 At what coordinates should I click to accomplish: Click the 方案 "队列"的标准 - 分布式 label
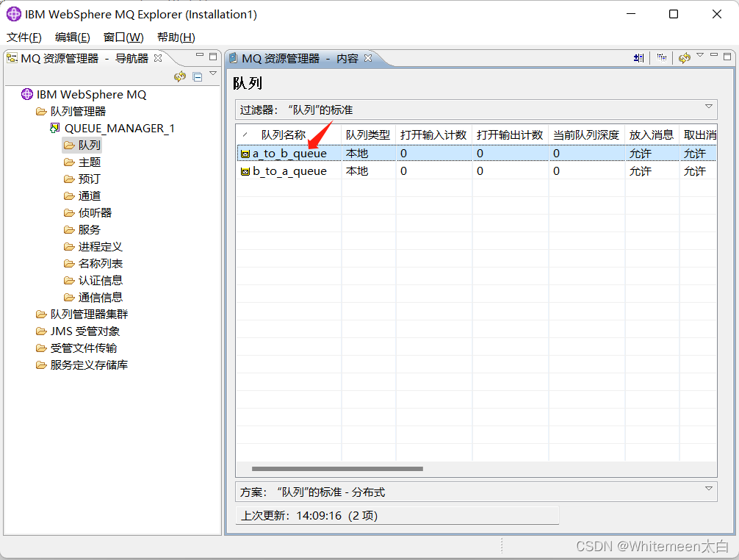(312, 492)
